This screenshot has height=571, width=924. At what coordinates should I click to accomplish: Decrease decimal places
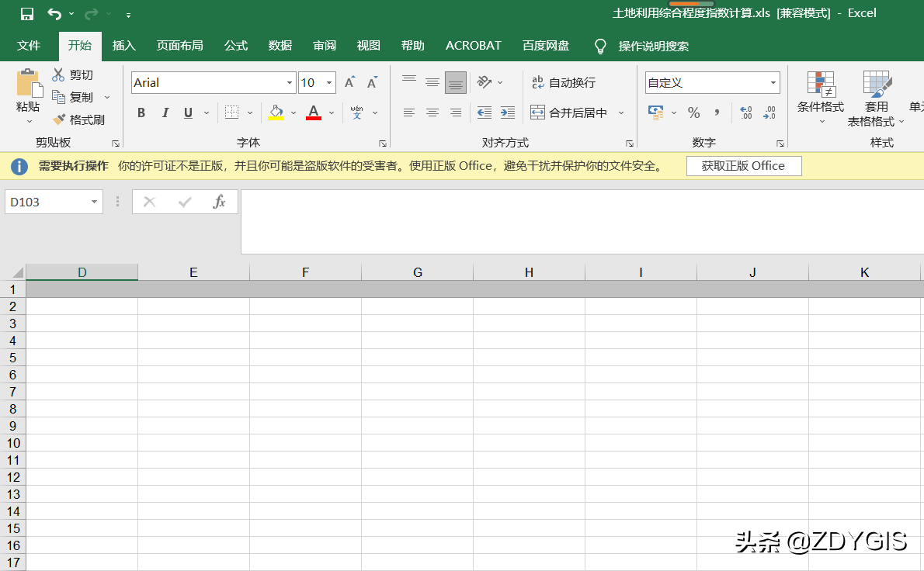point(769,112)
